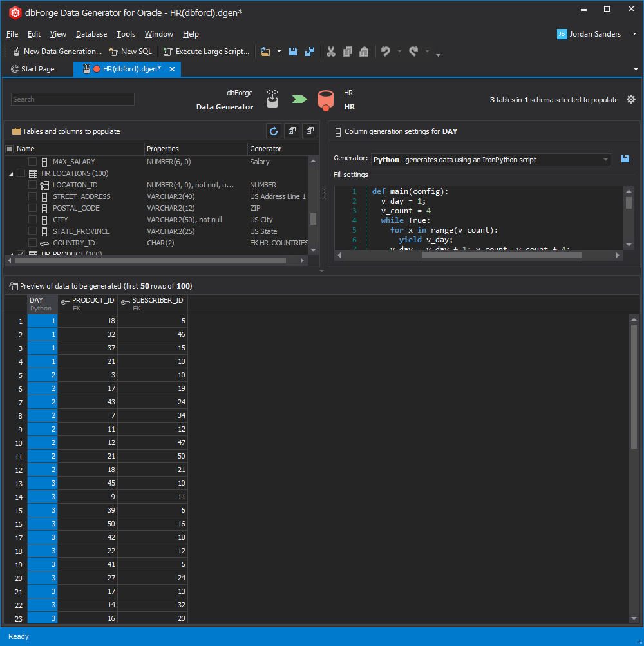Screen dimensions: 644x646
Task: Click the Search input field
Action: [x=73, y=99]
